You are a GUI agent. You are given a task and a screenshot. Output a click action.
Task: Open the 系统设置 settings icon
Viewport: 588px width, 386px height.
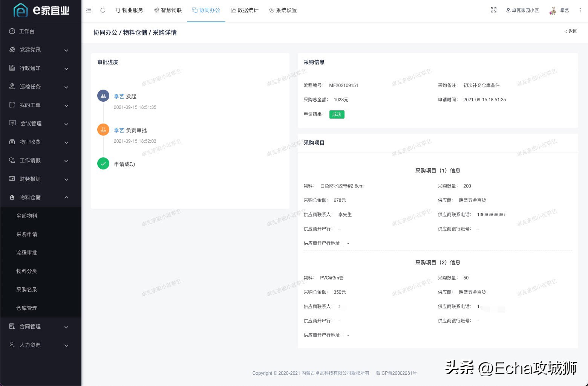click(272, 10)
